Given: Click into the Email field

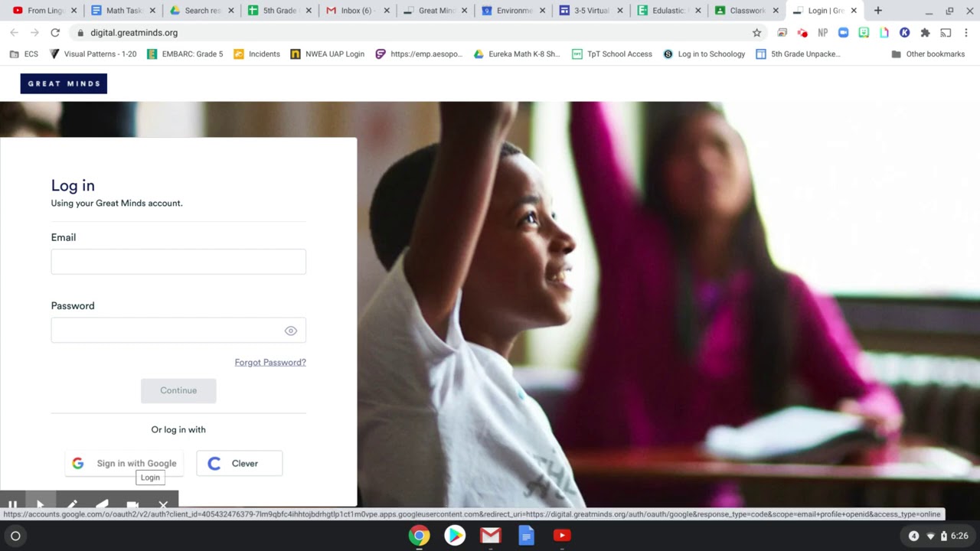Looking at the screenshot, I should pos(178,262).
